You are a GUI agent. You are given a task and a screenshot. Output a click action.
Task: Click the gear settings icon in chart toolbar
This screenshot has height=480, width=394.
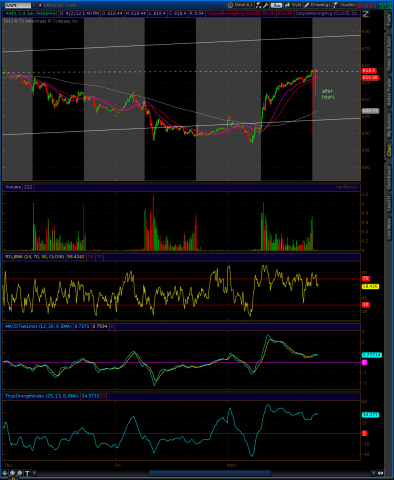click(230, 5)
